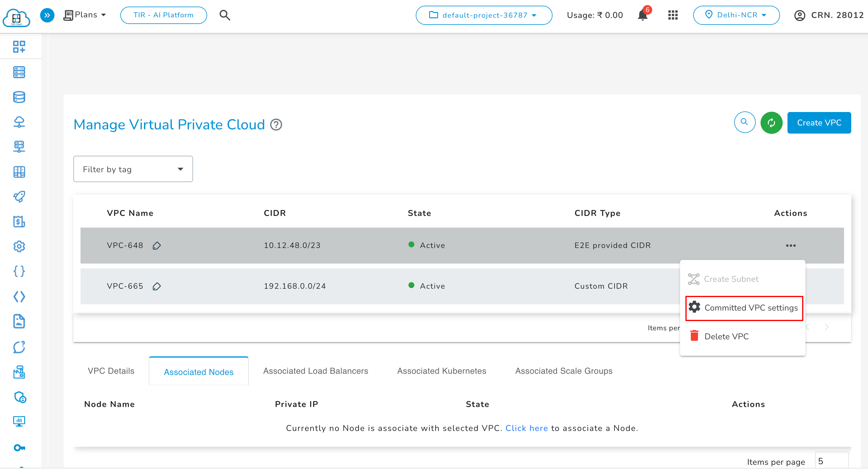The width and height of the screenshot is (868, 469).
Task: Expand the Filter by tag dropdown
Action: 133,169
